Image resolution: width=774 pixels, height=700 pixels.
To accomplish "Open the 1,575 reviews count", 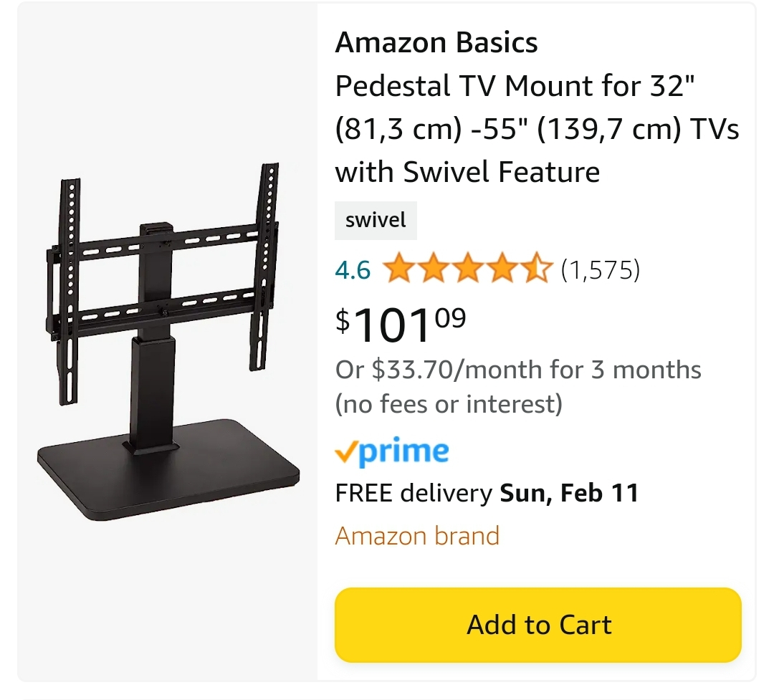I will [x=601, y=269].
